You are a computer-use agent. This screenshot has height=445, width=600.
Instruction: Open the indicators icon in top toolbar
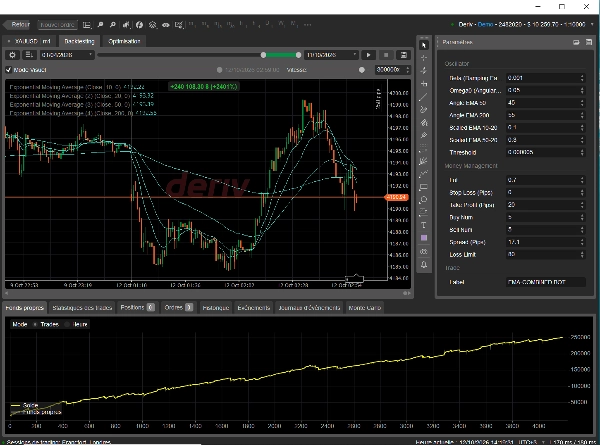pyautogui.click(x=139, y=25)
